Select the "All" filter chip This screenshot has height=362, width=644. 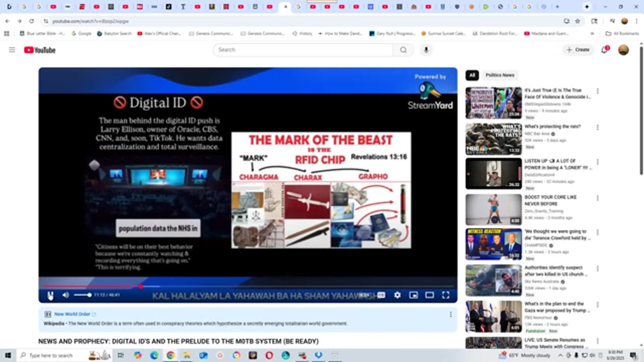pyautogui.click(x=472, y=75)
